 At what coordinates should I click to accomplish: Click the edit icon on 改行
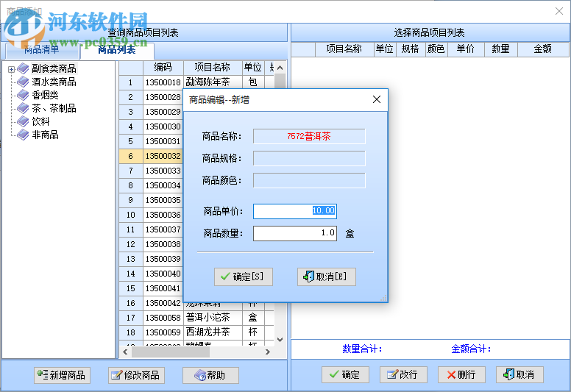[x=392, y=374]
